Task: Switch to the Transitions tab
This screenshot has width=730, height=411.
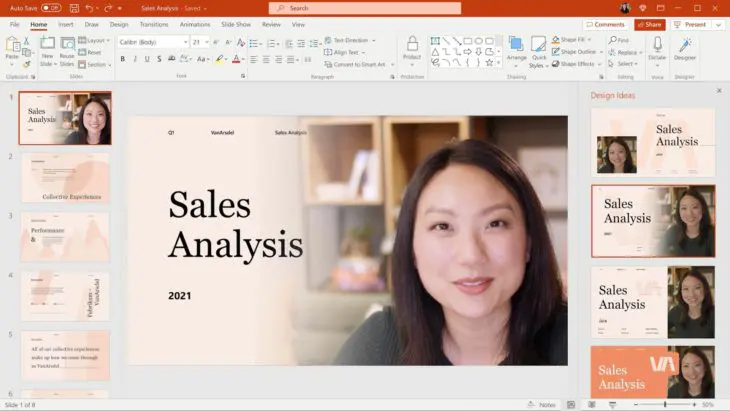Action: point(154,24)
